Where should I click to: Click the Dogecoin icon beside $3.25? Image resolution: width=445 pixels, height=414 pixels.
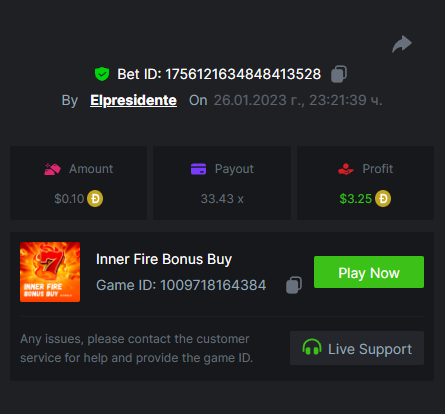[383, 199]
